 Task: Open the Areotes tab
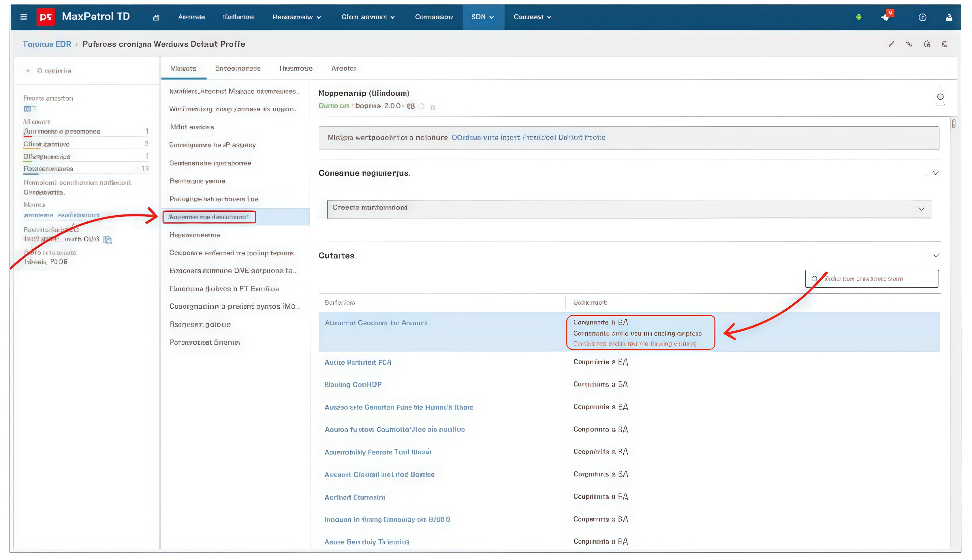click(x=343, y=69)
